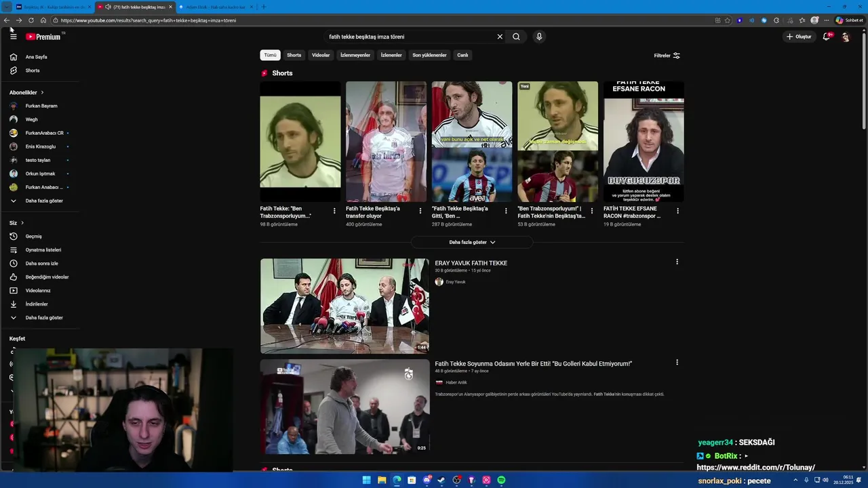The width and height of the screenshot is (868, 488).
Task: Open Furkan Bayram subscription channel
Action: tap(41, 106)
